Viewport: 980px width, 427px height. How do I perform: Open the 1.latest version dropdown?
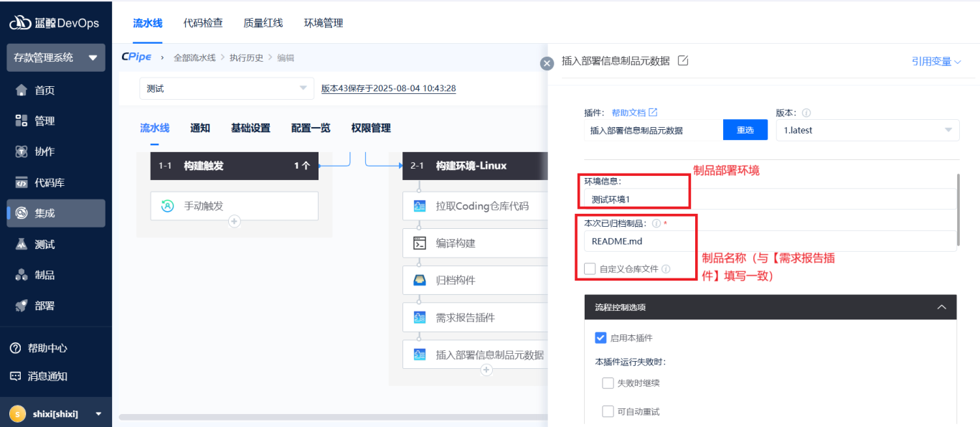coord(867,131)
